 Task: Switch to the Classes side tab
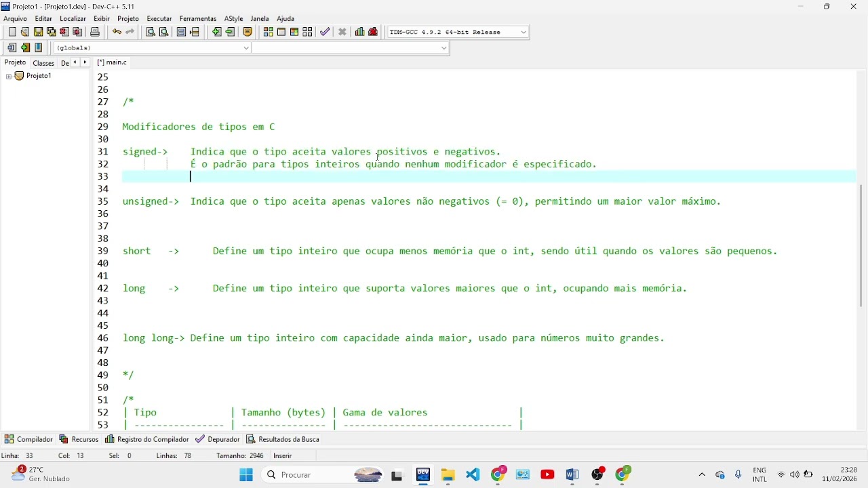(x=43, y=63)
